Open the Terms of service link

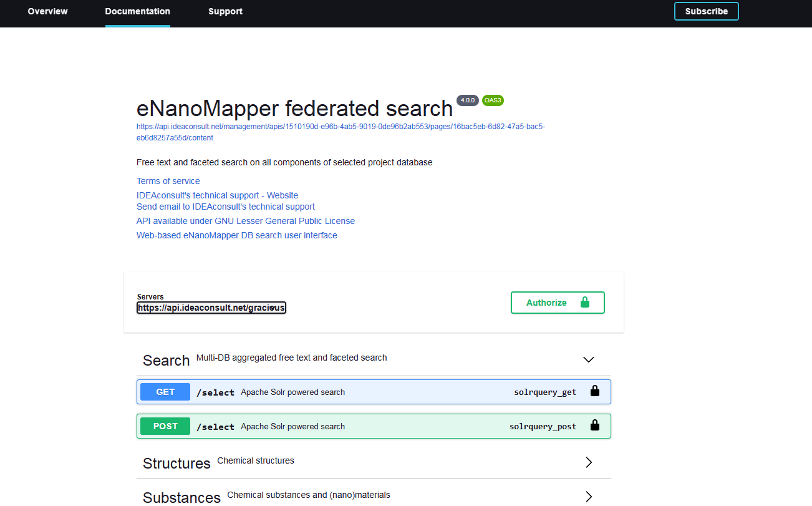click(x=168, y=181)
